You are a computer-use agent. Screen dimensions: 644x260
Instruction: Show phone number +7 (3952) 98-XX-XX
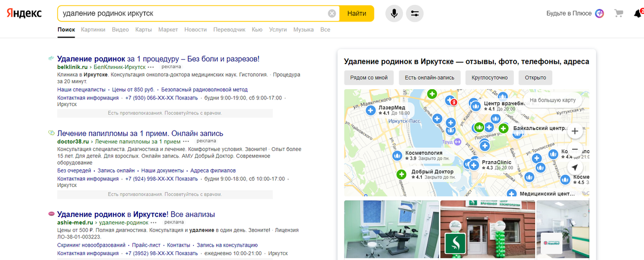point(162,253)
